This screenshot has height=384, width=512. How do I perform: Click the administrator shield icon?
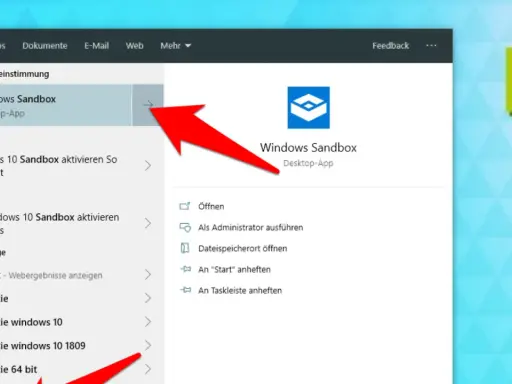[x=185, y=227]
